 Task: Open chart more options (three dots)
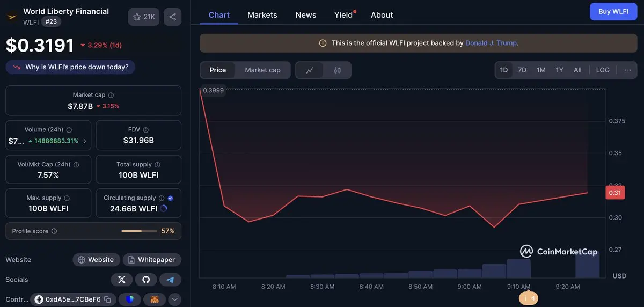click(x=628, y=70)
